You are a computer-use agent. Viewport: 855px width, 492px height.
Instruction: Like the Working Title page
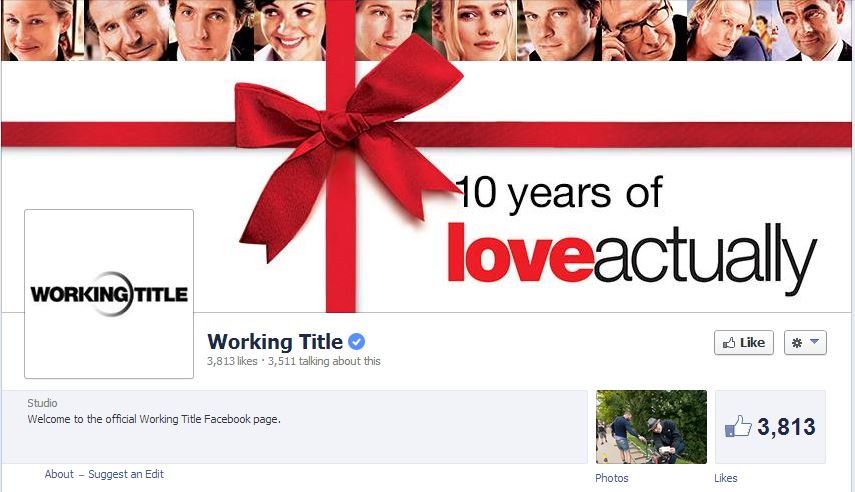pyautogui.click(x=744, y=343)
